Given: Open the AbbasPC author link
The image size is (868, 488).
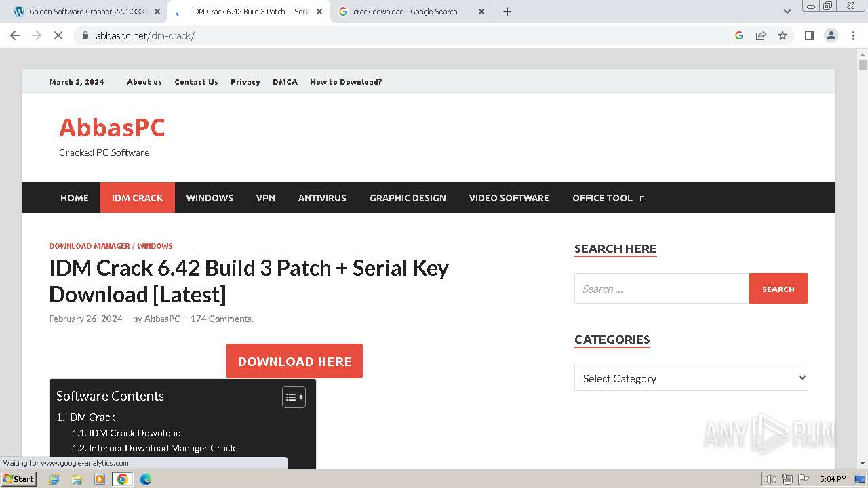Looking at the screenshot, I should pyautogui.click(x=162, y=319).
